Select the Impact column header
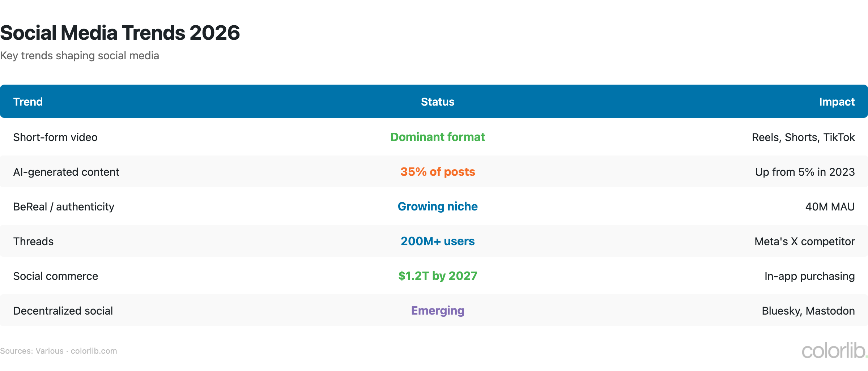Image resolution: width=868 pixels, height=371 pixels. [837, 102]
